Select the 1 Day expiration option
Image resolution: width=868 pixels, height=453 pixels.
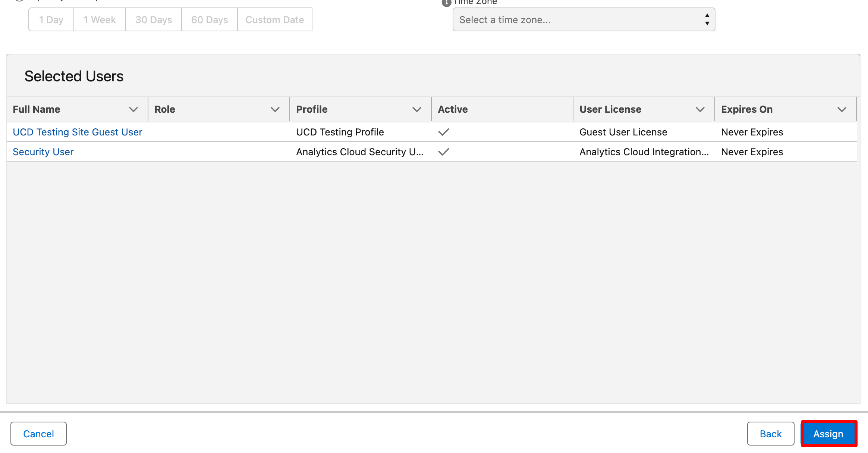coord(51,20)
